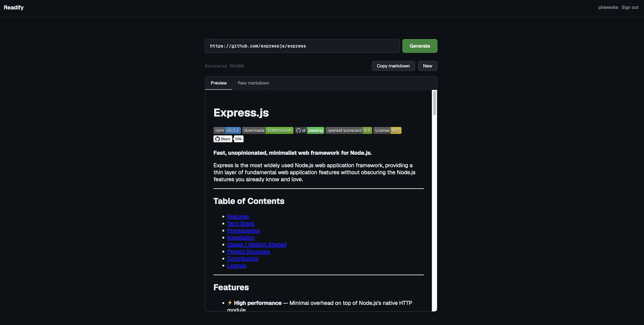The height and width of the screenshot is (325, 644).
Task: Click the preview pane scrollbar thumb
Action: 434,103
